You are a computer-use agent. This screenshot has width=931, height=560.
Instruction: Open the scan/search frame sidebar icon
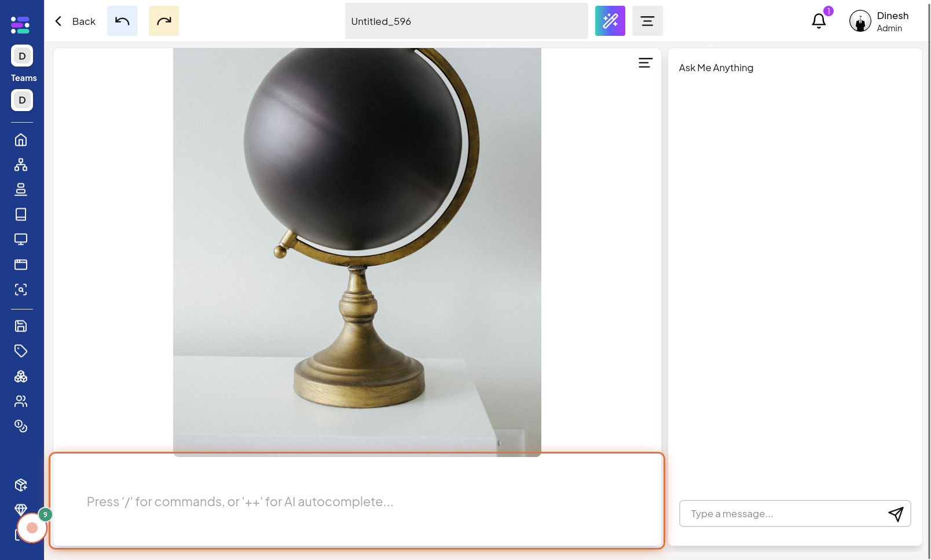coord(21,290)
